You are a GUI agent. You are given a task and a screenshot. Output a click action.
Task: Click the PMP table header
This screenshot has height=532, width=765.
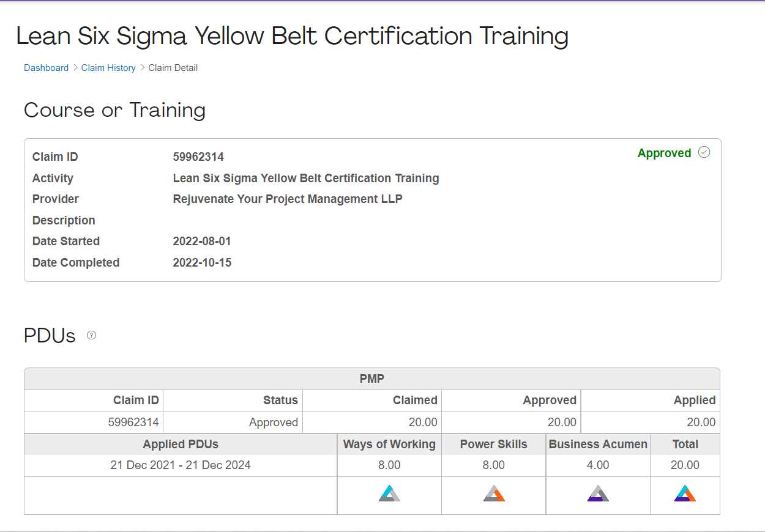[372, 379]
